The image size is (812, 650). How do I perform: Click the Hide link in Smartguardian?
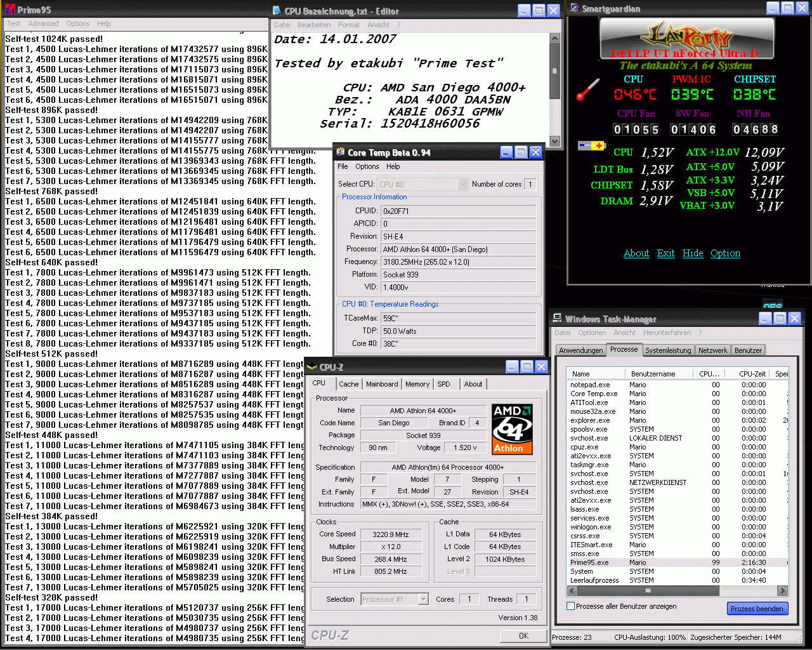point(693,253)
